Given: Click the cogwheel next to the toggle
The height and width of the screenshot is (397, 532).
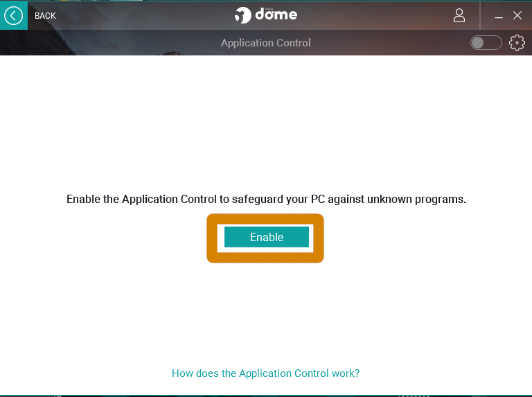Looking at the screenshot, I should click(517, 43).
